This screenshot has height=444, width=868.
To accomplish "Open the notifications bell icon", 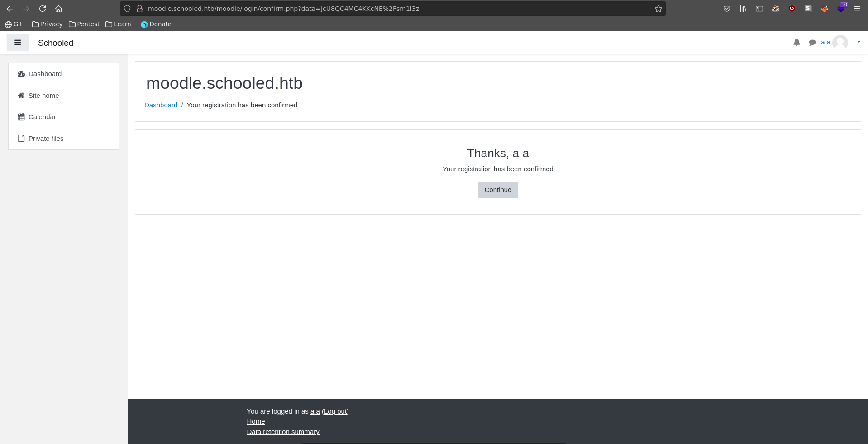I will click(x=796, y=43).
